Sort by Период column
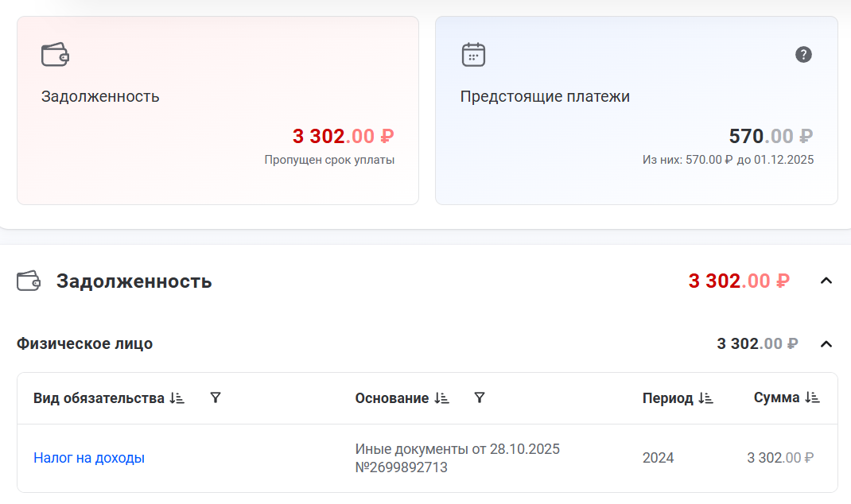 click(705, 398)
